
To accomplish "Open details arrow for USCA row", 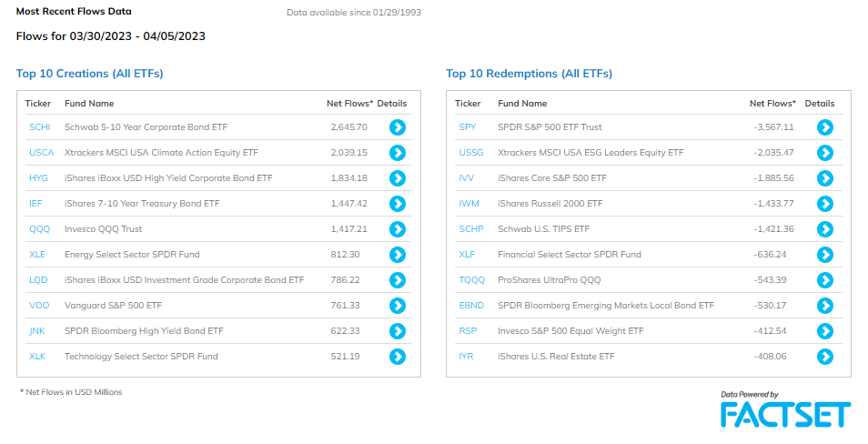I will click(398, 153).
